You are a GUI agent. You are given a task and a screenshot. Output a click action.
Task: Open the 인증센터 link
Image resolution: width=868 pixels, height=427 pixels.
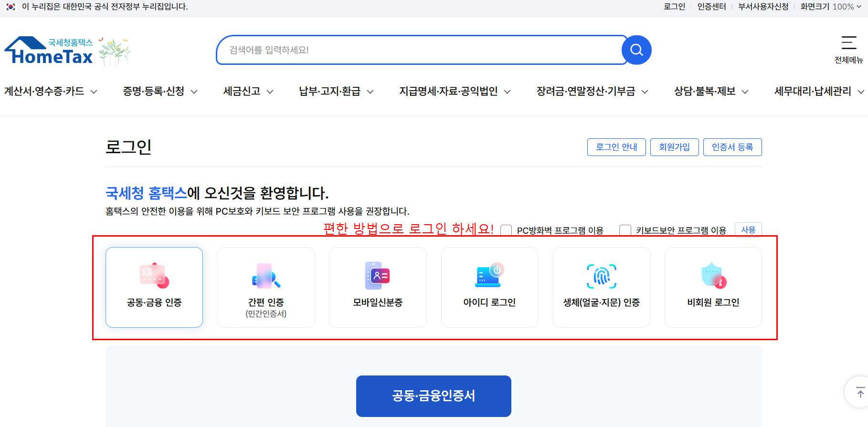point(711,7)
